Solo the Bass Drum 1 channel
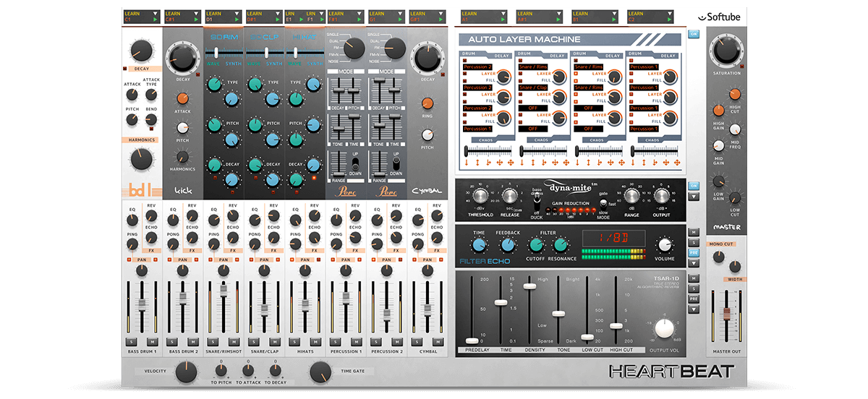Image resolution: width=868 pixels, height=399 pixels. (132, 340)
